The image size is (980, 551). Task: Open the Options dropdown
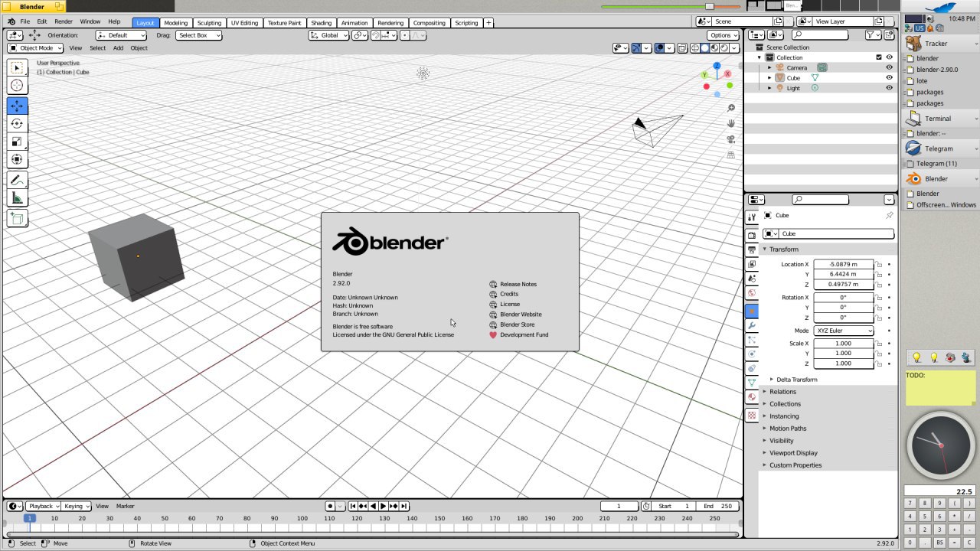(723, 35)
